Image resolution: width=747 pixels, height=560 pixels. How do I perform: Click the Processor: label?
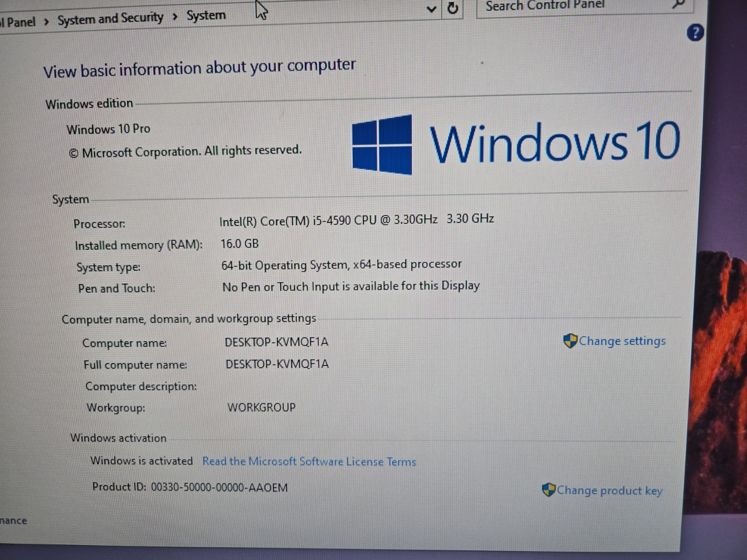click(99, 224)
